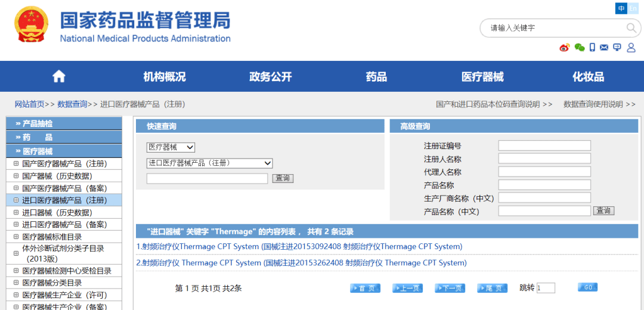Screen dimensions: 644x310
Task: Switch language to En
Action: (633, 8)
